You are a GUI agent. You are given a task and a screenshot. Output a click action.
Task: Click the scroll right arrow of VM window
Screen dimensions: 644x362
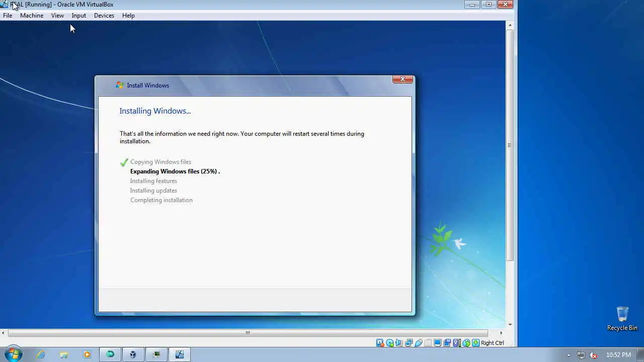click(501, 333)
